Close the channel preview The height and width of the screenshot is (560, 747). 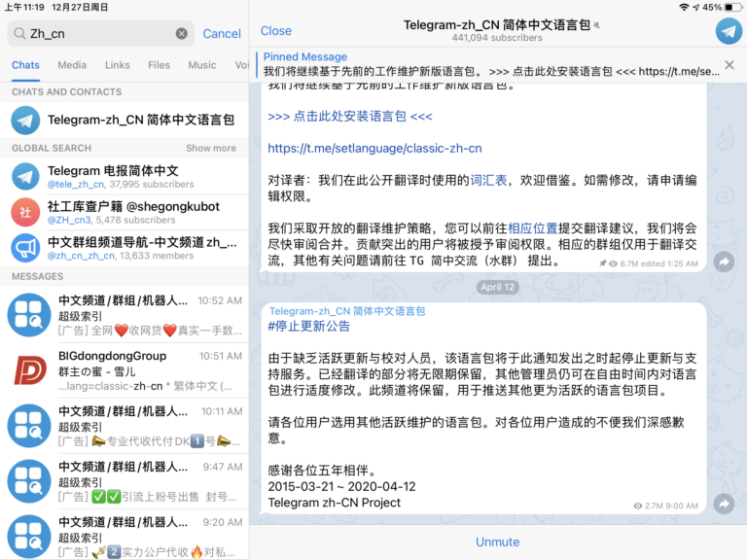click(276, 31)
